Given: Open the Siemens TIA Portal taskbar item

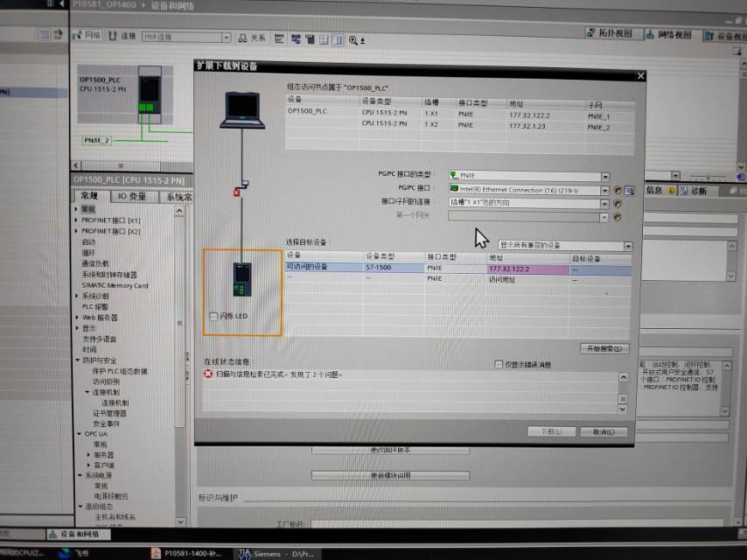Looking at the screenshot, I should [x=276, y=554].
